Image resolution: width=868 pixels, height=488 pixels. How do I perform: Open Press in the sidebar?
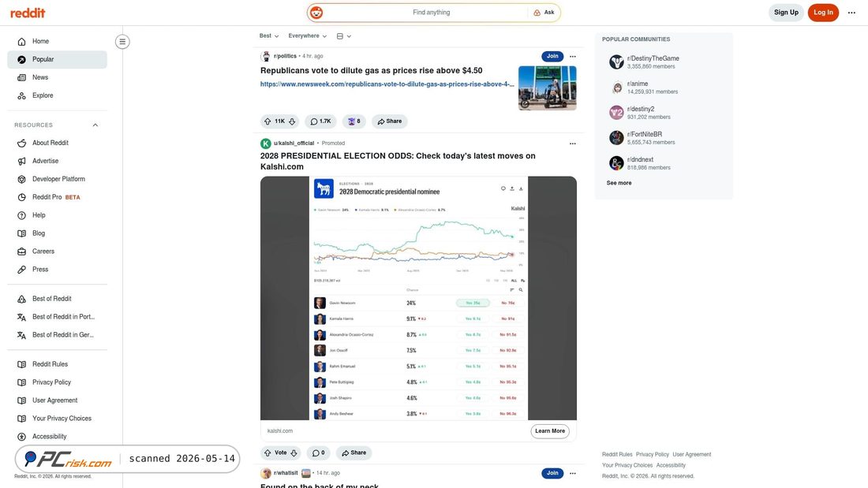coord(57,270)
